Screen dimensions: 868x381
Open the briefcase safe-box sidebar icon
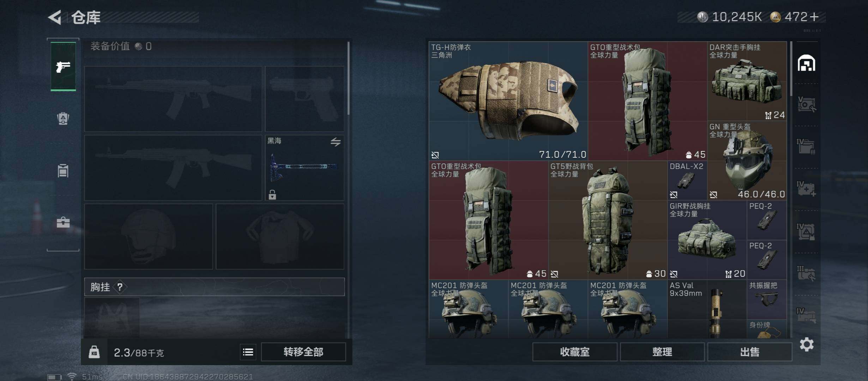(63, 222)
